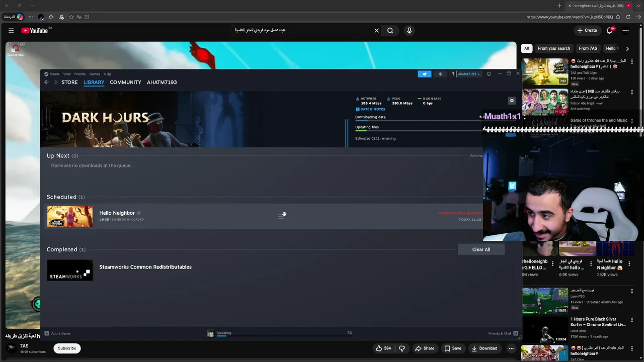Subscribe to the 7AS channel
Viewport: 644px width, 362px height.
click(x=67, y=348)
